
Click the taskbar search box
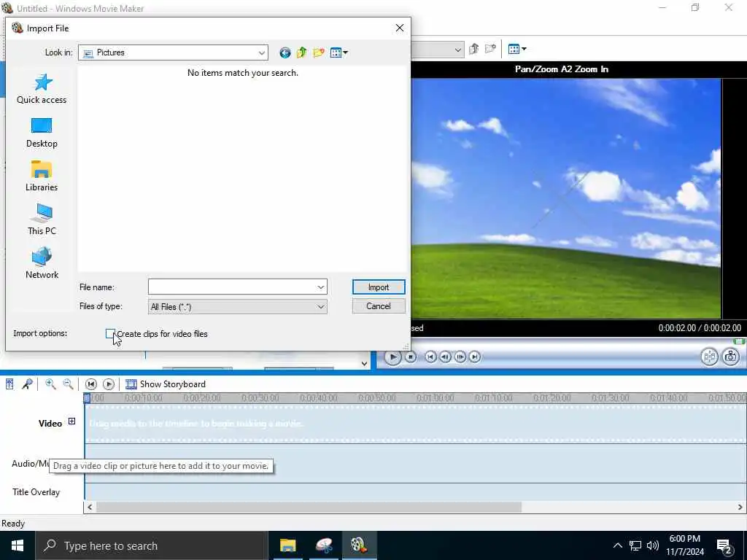coord(152,545)
